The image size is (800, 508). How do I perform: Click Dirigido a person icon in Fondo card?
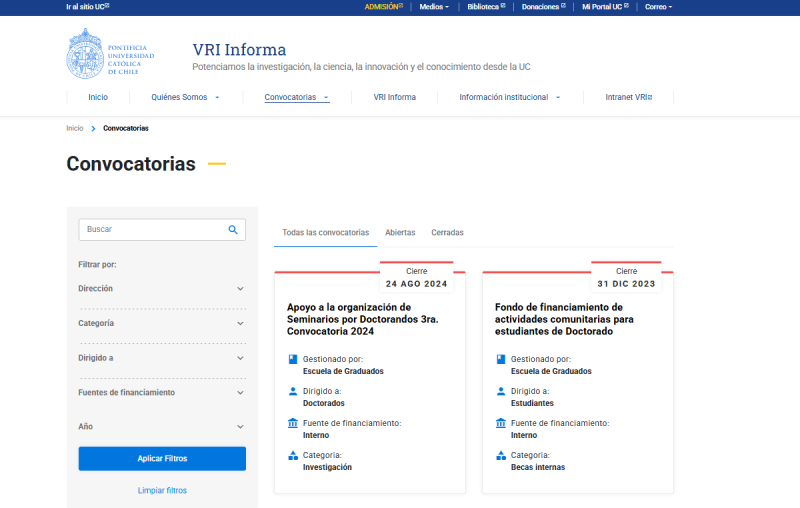click(x=501, y=391)
